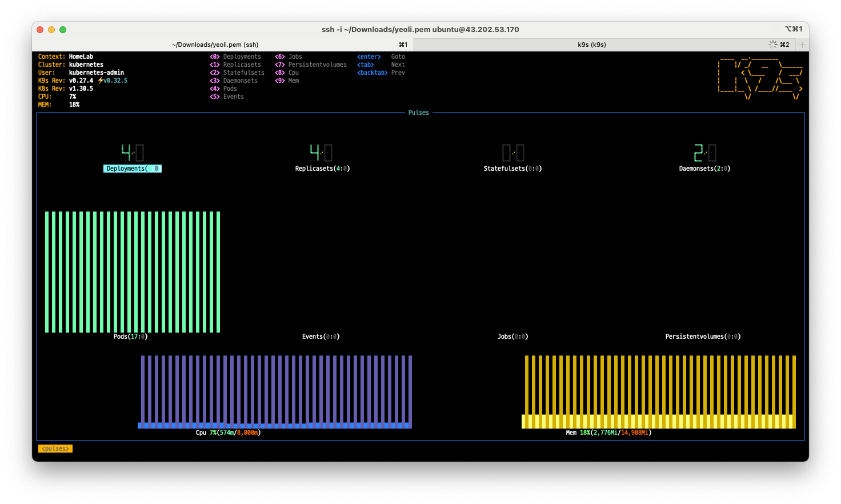Open a new terminal tab with plus button
Image resolution: width=841 pixels, height=504 pixels.
point(802,45)
